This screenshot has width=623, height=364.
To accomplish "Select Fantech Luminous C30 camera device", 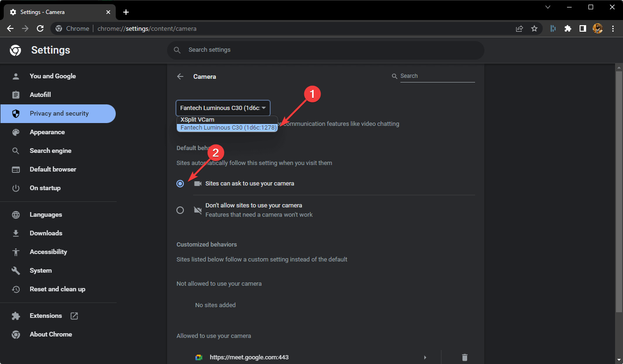I will (227, 127).
